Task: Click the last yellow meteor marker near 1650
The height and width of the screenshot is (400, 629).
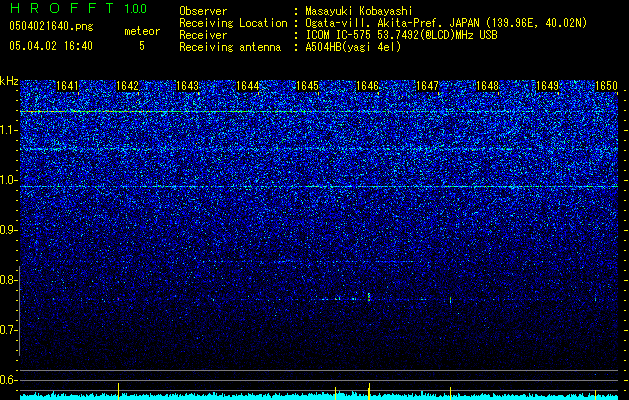Action: [595, 395]
